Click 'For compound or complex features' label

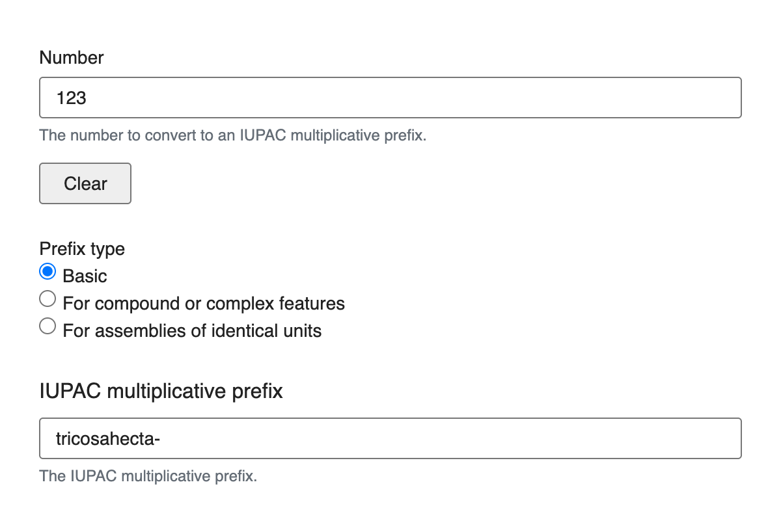point(204,304)
